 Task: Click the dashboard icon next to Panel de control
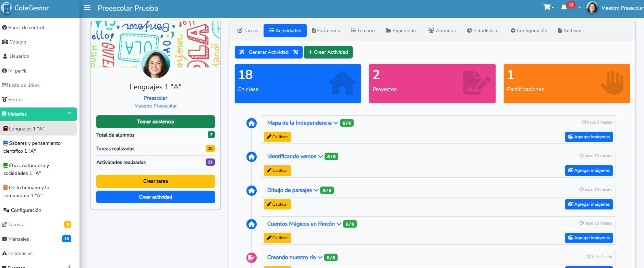[x=4, y=27]
